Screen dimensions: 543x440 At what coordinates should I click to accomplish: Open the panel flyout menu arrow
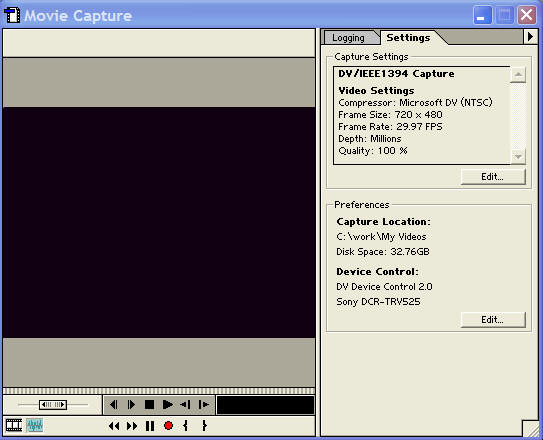530,37
